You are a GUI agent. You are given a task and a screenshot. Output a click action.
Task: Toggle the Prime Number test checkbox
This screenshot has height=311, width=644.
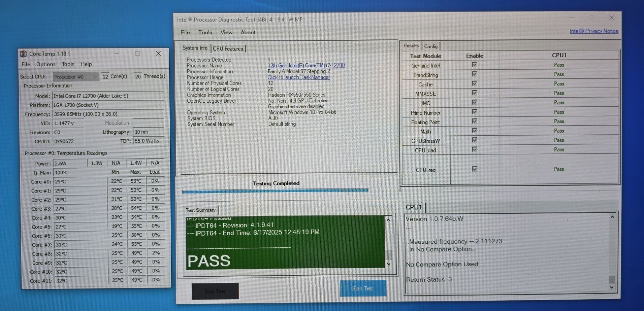pyautogui.click(x=474, y=112)
